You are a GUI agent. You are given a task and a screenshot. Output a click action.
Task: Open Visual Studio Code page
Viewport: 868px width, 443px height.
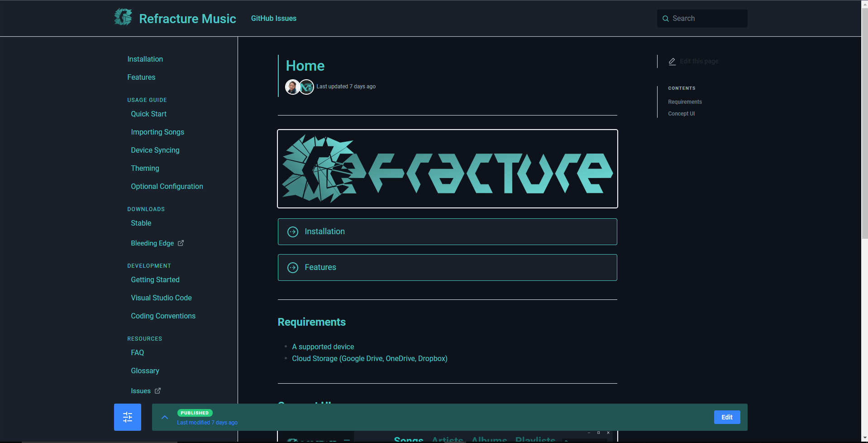point(162,298)
